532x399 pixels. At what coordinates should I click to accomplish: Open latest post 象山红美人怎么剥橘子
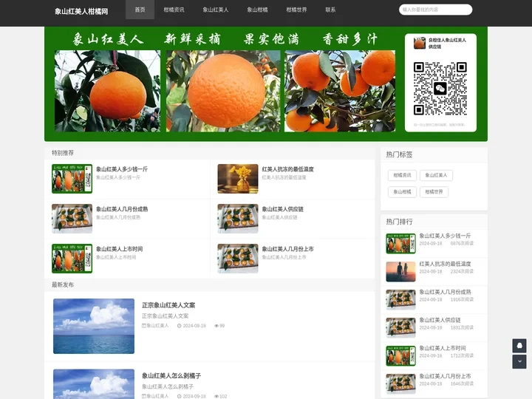[x=171, y=376]
